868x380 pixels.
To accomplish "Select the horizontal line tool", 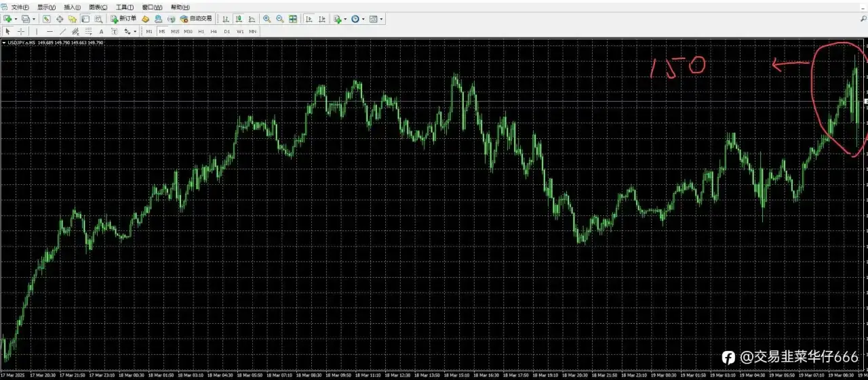I will point(50,31).
